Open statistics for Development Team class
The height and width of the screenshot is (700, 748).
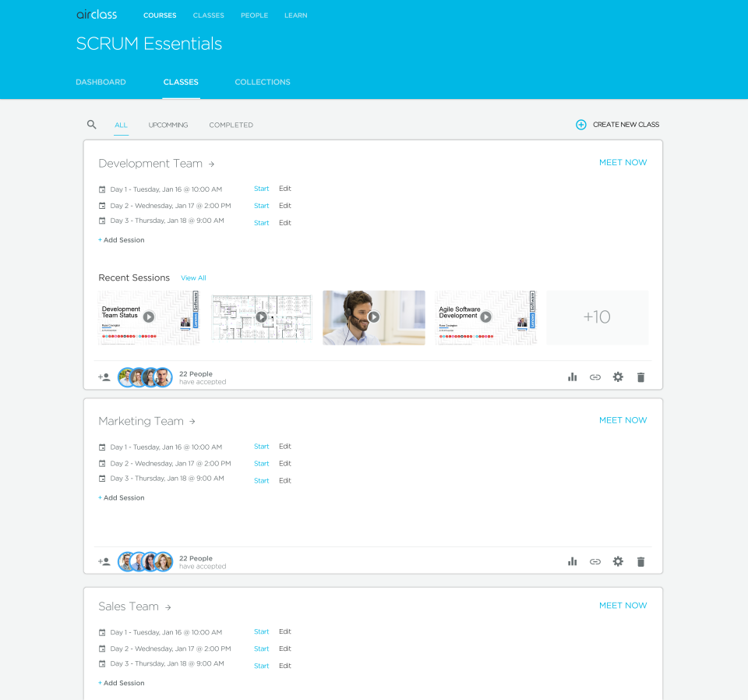(573, 377)
